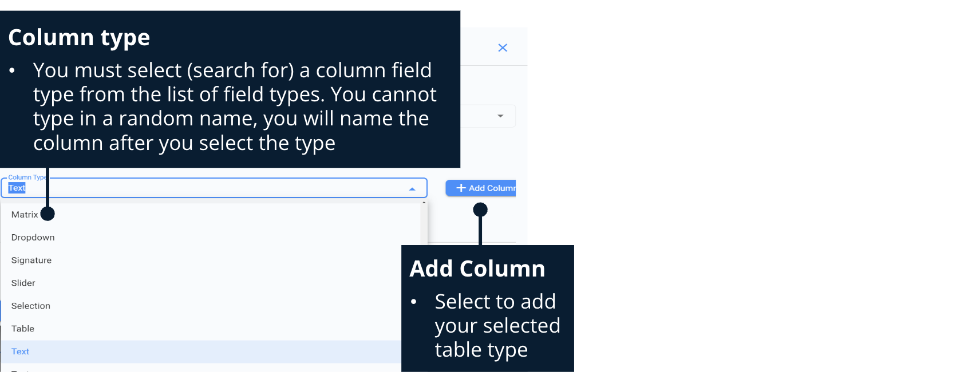Click the callout dot beside Matrix
980x379 pixels.
tap(48, 214)
